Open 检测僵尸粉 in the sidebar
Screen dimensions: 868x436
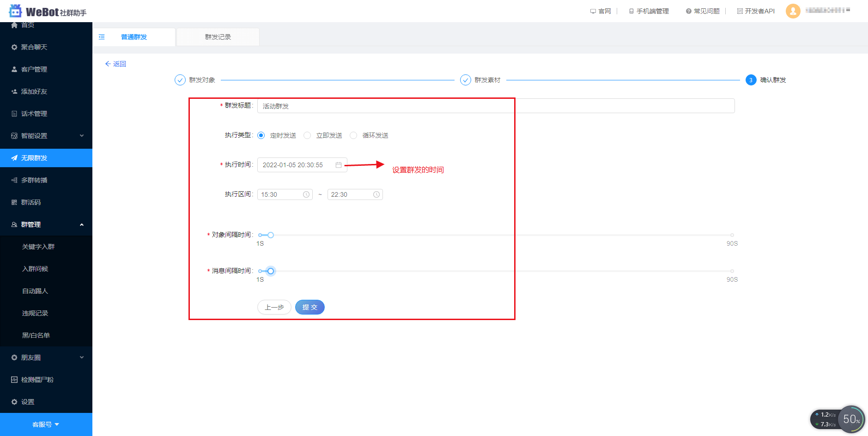click(37, 380)
